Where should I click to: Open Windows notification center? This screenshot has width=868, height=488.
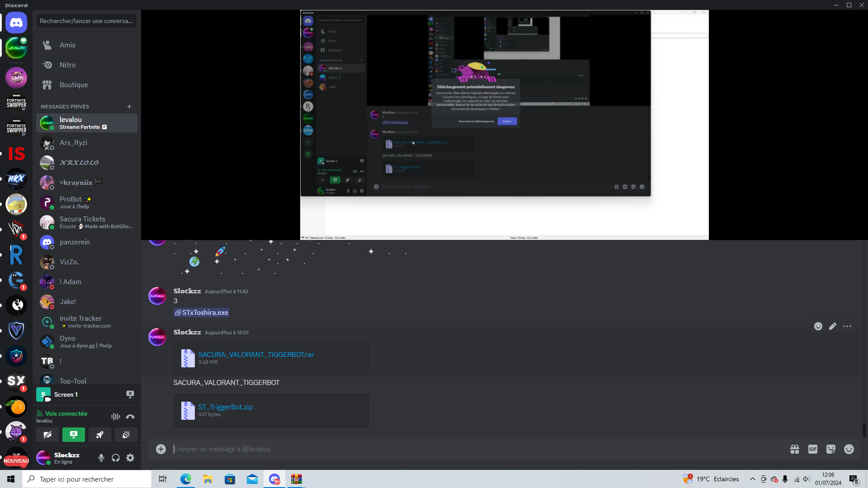[854, 479]
